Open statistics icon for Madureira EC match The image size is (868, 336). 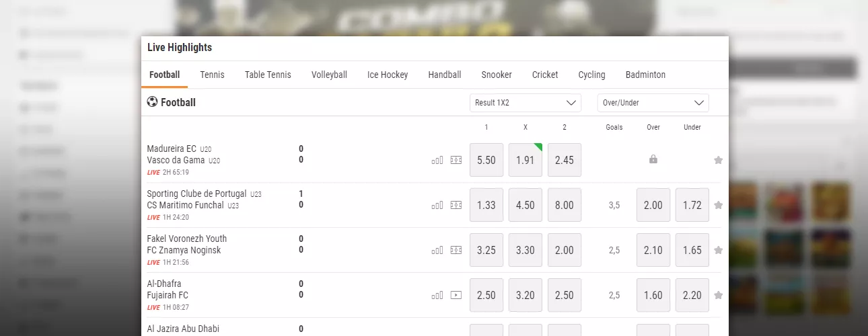click(437, 160)
